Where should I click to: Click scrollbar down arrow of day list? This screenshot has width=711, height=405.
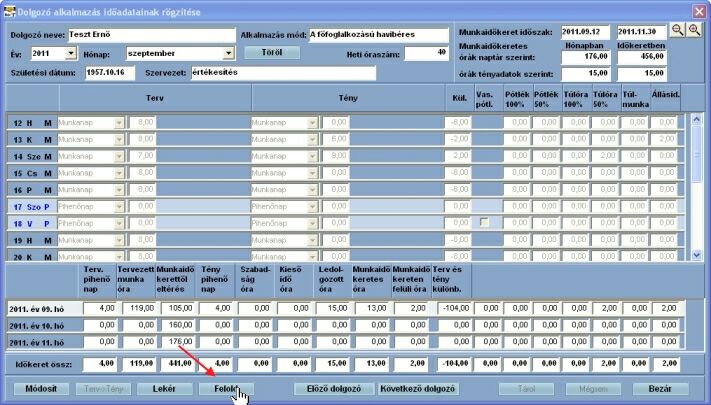pyautogui.click(x=696, y=255)
